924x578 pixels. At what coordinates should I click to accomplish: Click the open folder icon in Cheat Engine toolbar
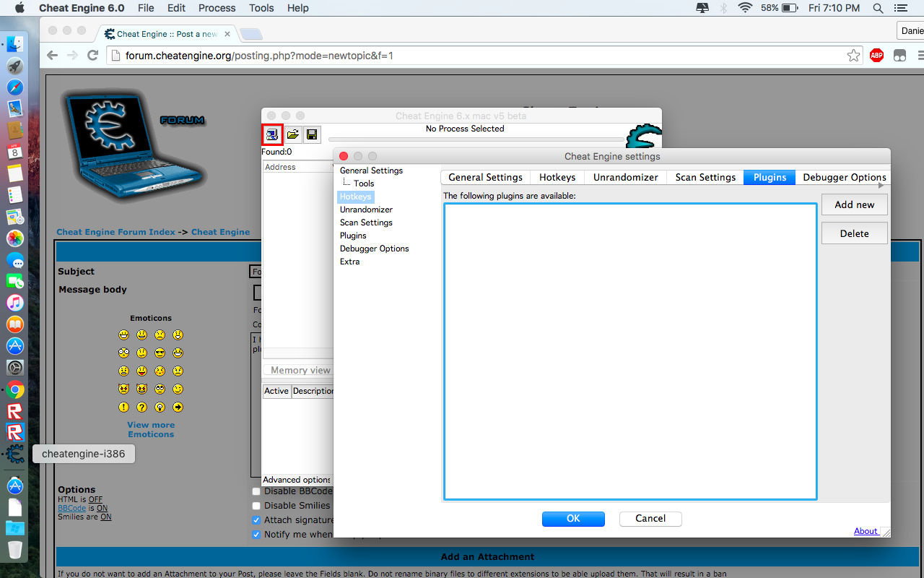point(293,134)
